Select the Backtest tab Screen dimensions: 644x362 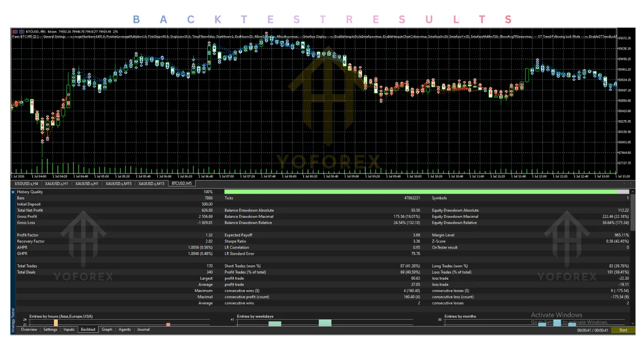(88, 330)
